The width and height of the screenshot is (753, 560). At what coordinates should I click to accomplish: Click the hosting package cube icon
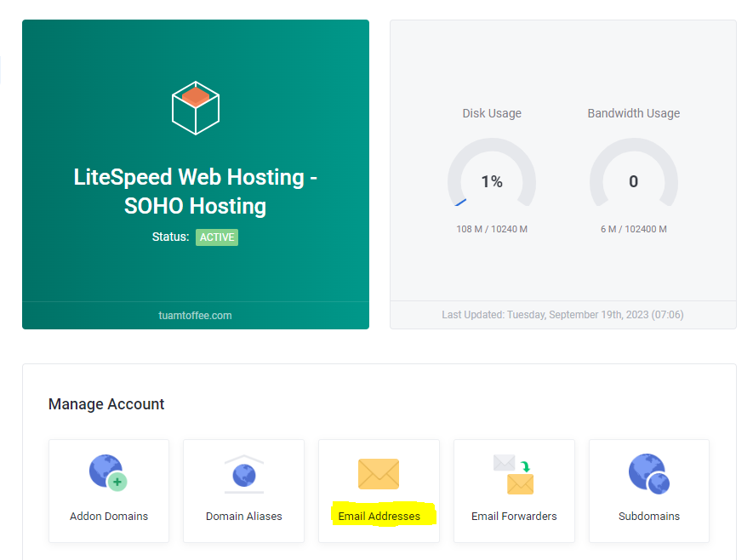point(196,108)
